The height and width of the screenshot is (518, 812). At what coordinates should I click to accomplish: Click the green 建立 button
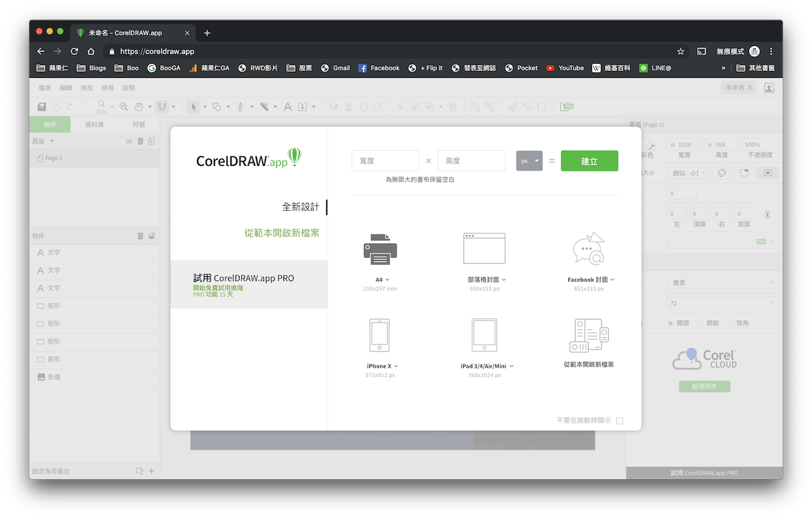click(x=589, y=161)
